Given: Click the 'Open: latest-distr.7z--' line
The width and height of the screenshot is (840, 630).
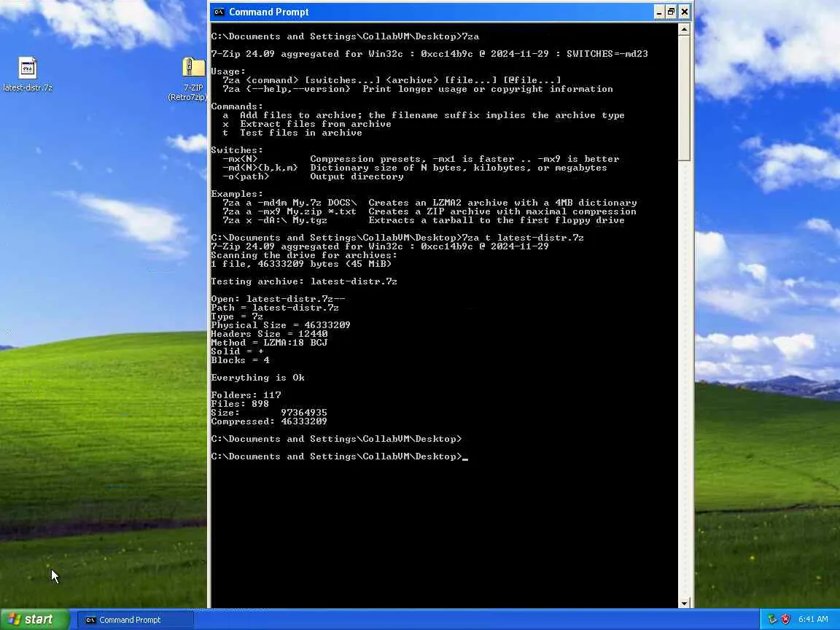Looking at the screenshot, I should click(278, 299).
